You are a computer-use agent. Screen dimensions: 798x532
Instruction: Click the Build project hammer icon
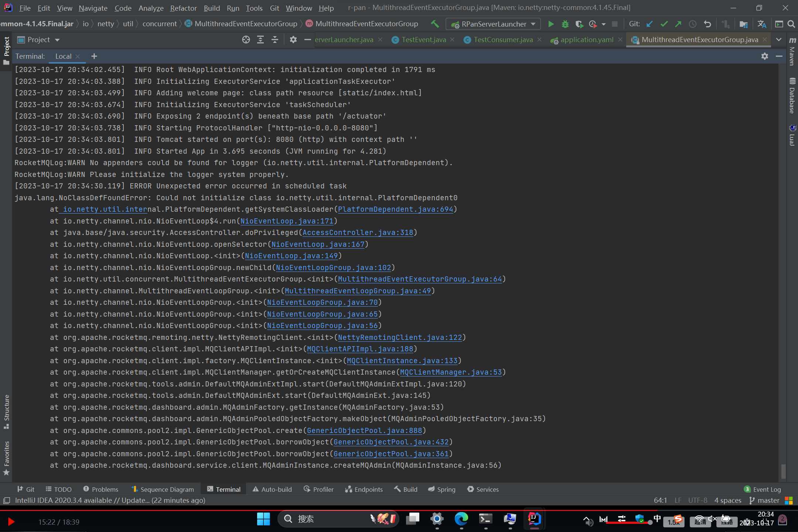435,24
